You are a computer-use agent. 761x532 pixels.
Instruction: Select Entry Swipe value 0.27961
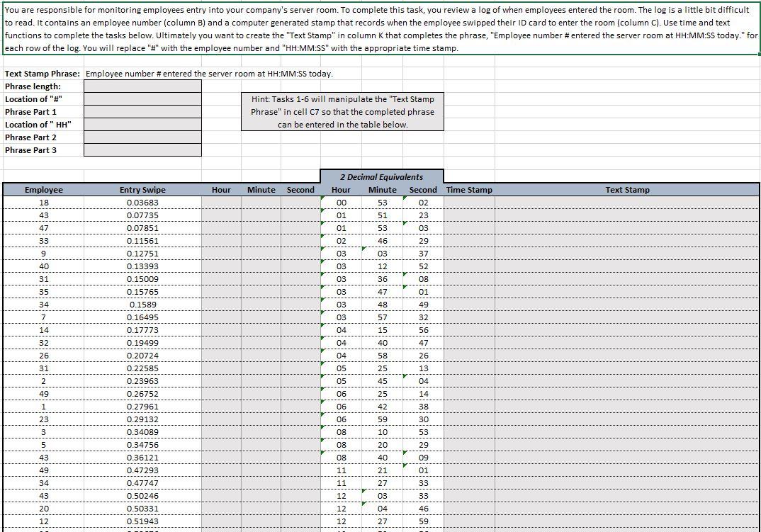point(142,407)
